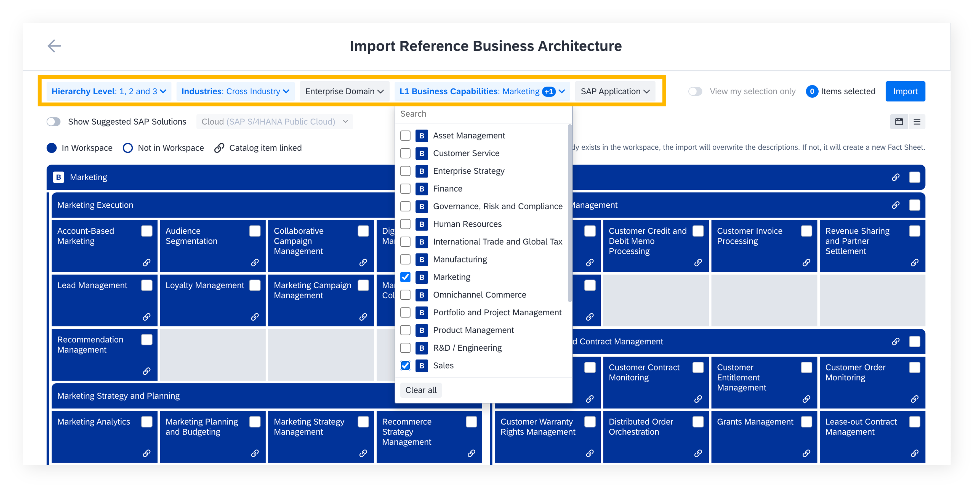The height and width of the screenshot is (494, 980).
Task: Click link icon on Customer Order Monitoring card
Action: 915,399
